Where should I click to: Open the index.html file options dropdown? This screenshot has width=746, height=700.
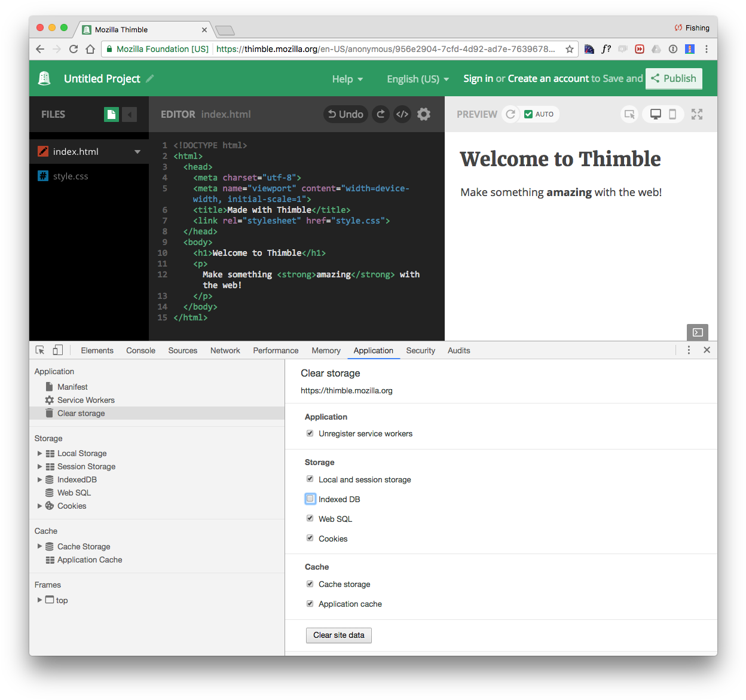(x=137, y=152)
